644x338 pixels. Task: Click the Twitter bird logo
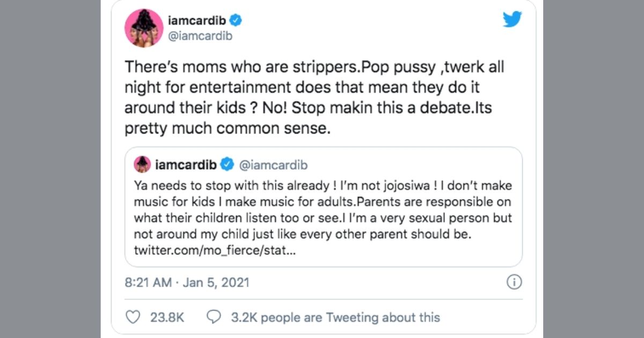pos(512,20)
